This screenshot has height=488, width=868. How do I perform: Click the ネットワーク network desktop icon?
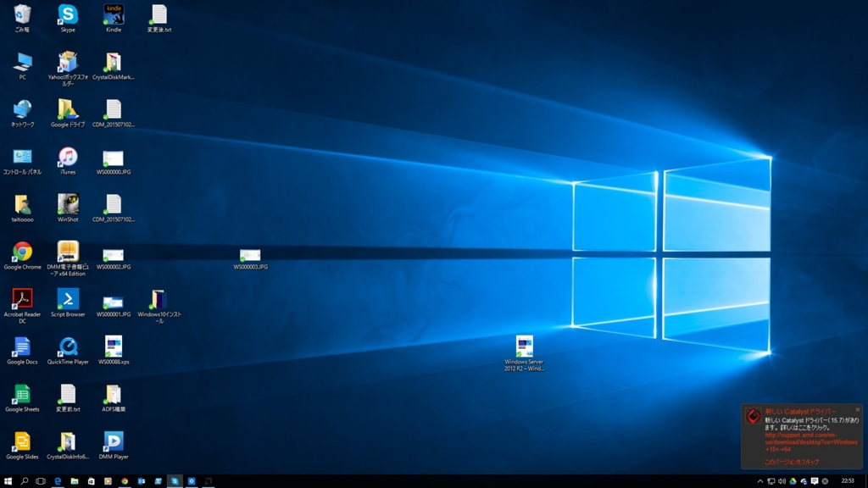(22, 113)
